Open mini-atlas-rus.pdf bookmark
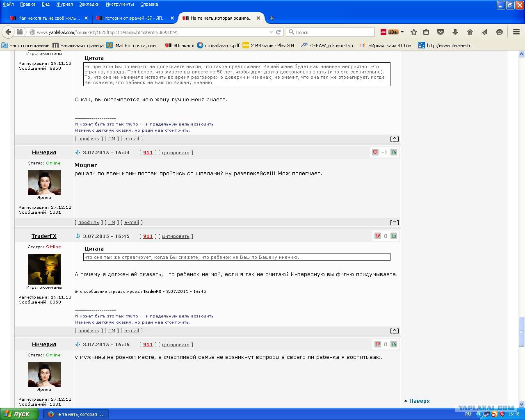The image size is (525, 420). click(218, 46)
